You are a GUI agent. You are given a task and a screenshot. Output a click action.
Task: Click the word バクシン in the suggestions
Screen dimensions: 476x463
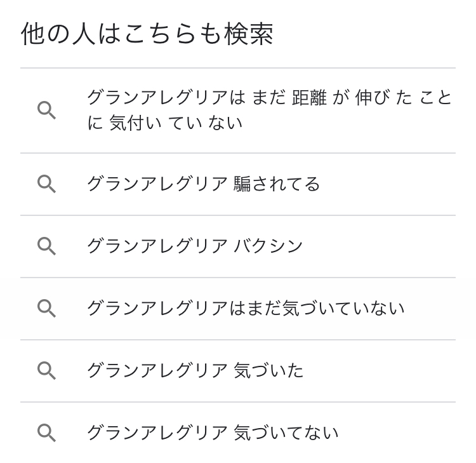268,246
